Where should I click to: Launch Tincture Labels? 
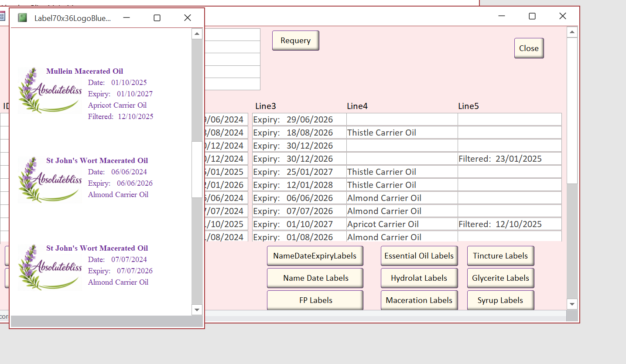coord(500,256)
